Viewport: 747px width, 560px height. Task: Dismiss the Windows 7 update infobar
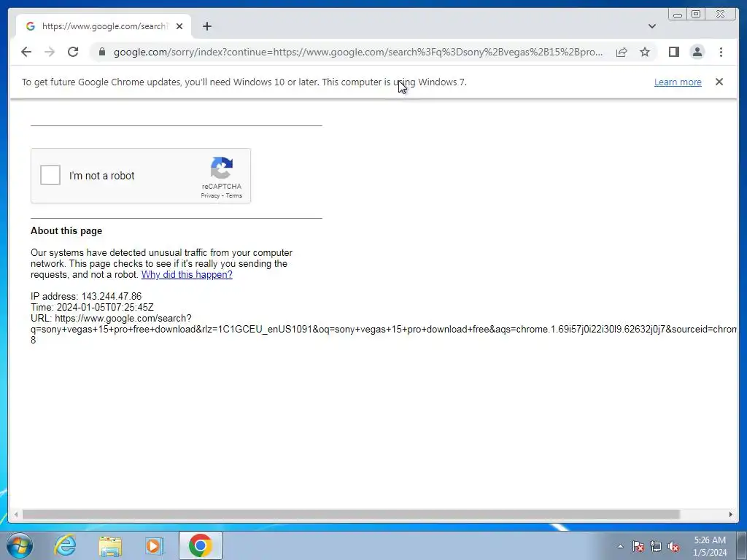point(719,82)
